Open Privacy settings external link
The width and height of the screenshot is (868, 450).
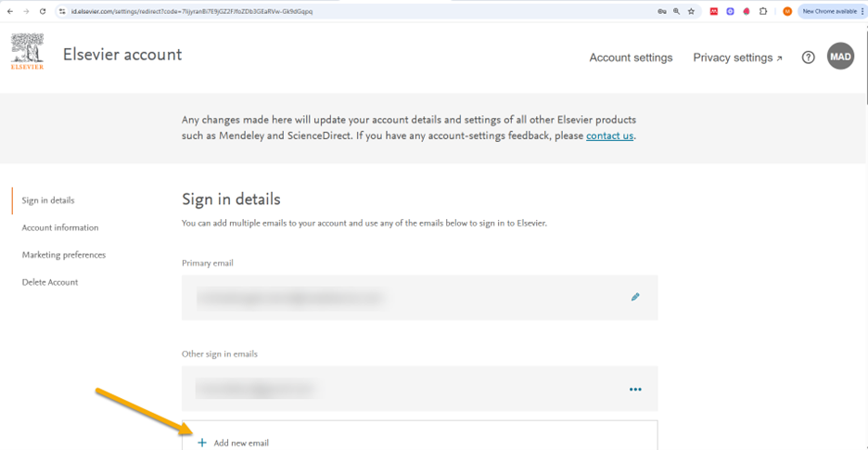click(x=738, y=58)
